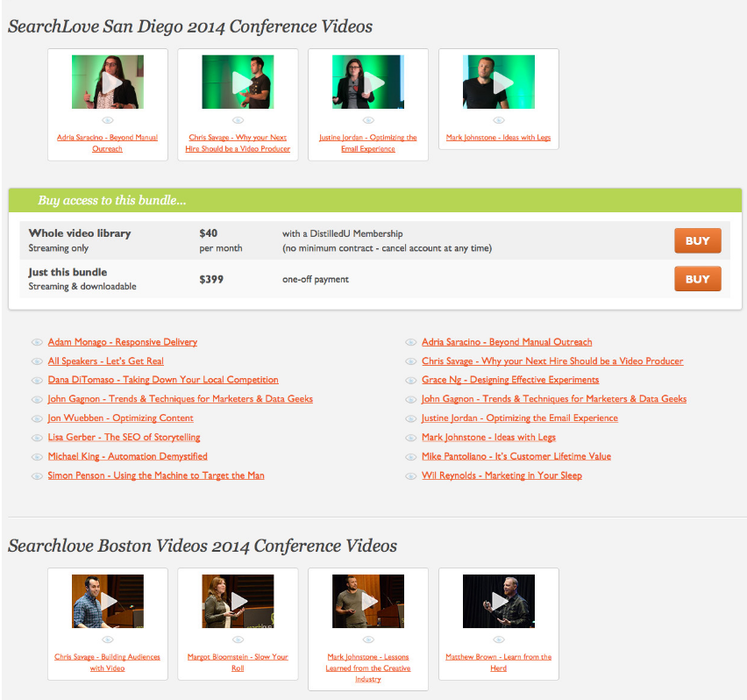The image size is (747, 700).
Task: Buy the Whole video library membership
Action: tap(697, 240)
